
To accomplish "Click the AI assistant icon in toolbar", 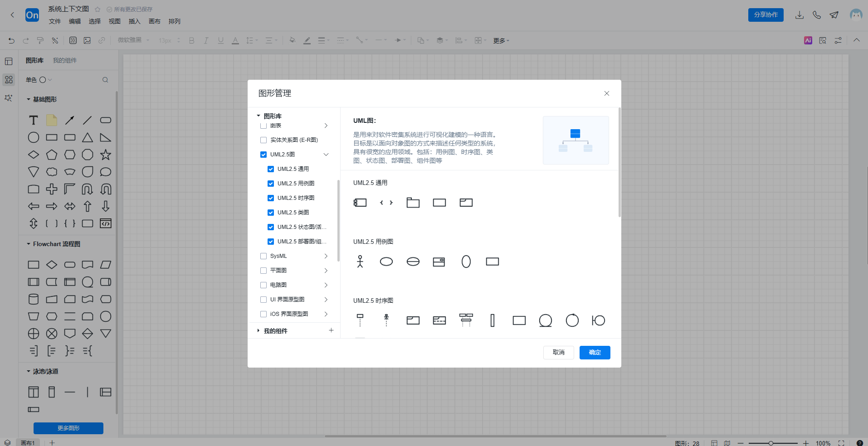I will (808, 40).
